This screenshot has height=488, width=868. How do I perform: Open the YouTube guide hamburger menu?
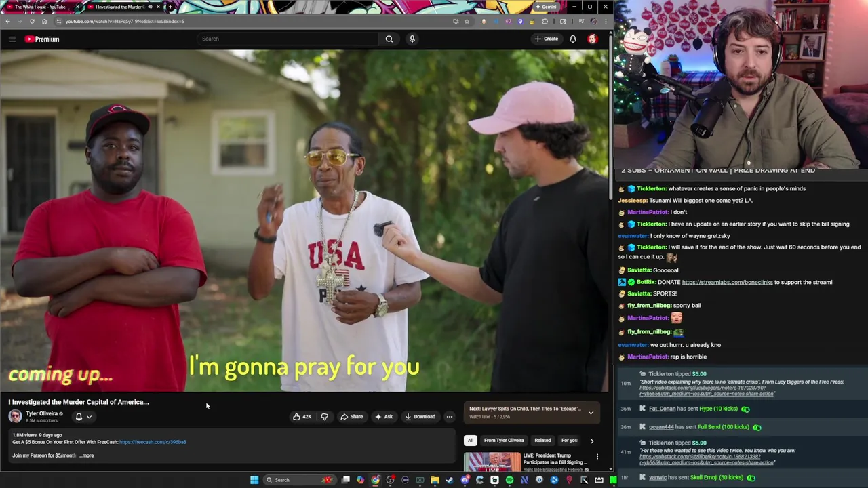12,39
